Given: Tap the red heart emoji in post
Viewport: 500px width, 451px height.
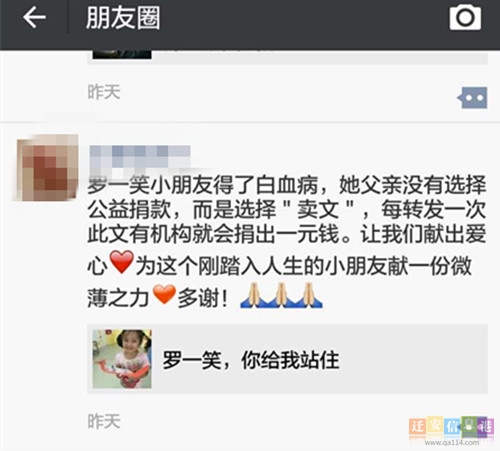Looking at the screenshot, I should click(x=122, y=262).
